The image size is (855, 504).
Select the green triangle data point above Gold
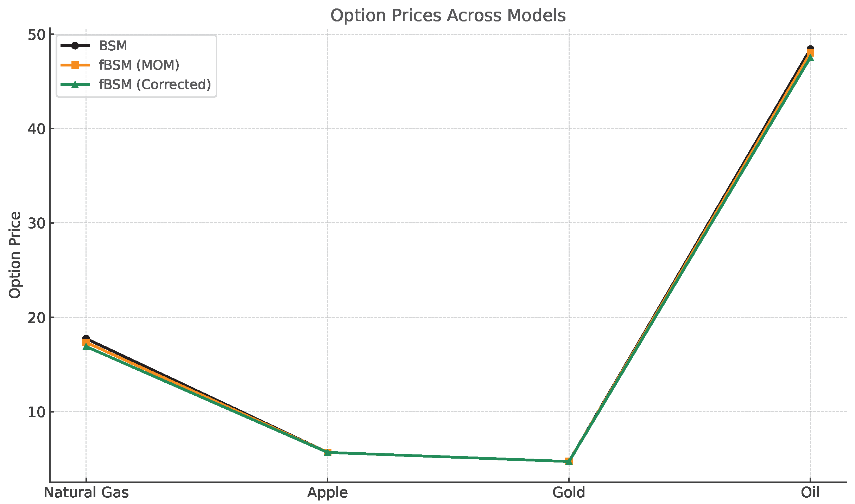tap(569, 461)
